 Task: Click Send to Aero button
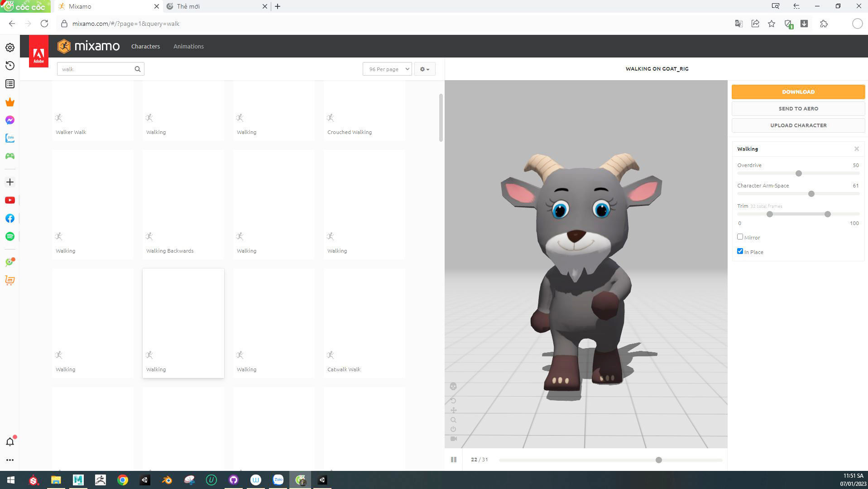798,109
